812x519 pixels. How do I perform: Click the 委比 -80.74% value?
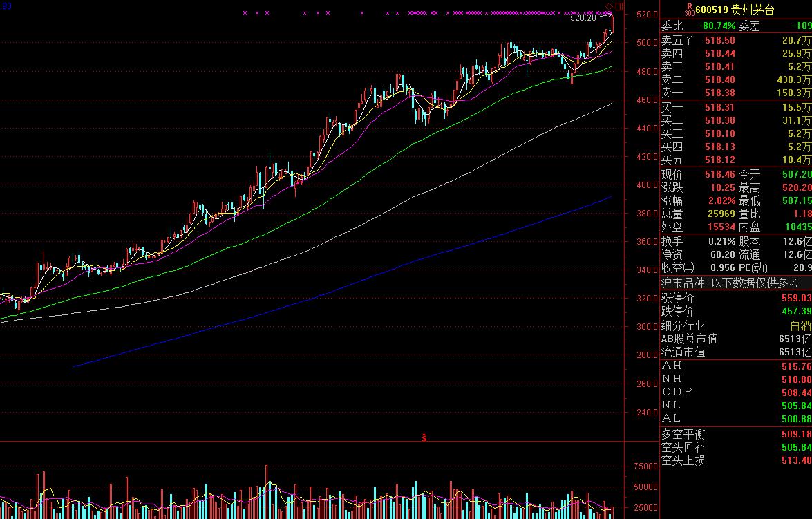[718, 26]
